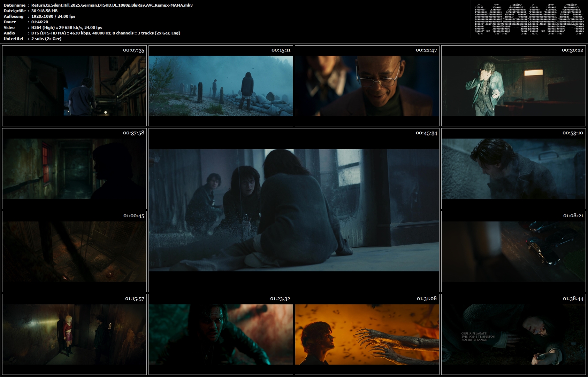Viewport: 588px width, 377px height.
Task: Click the credit name Evie Jayne Templeton
Action: pos(478,337)
